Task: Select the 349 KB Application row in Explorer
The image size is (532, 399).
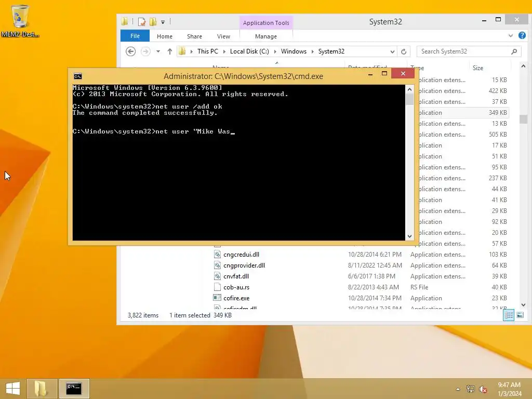Action: coord(463,113)
